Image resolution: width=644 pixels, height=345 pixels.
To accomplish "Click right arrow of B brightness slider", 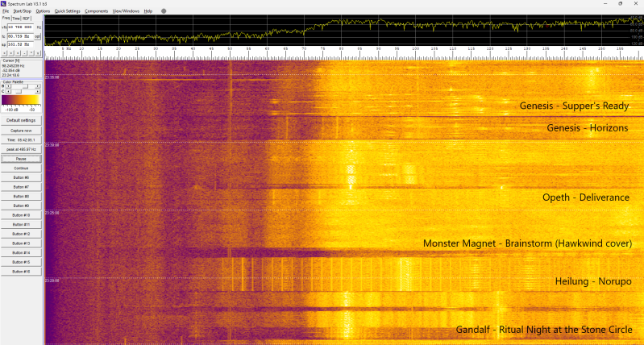I will point(37,86).
